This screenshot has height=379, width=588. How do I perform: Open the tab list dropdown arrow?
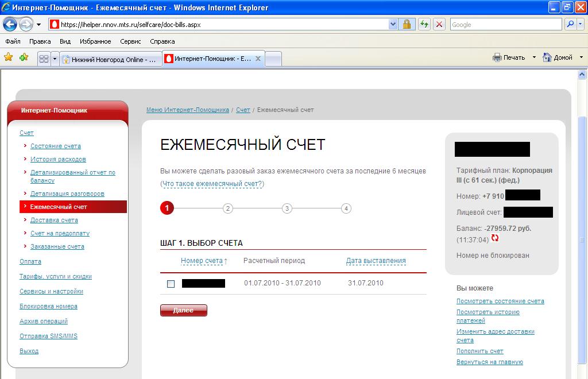(x=55, y=59)
